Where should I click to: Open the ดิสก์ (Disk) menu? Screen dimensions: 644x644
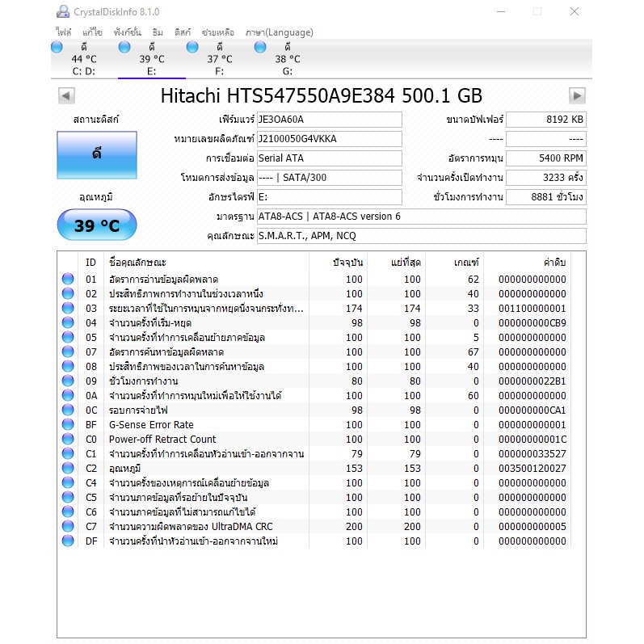click(183, 32)
